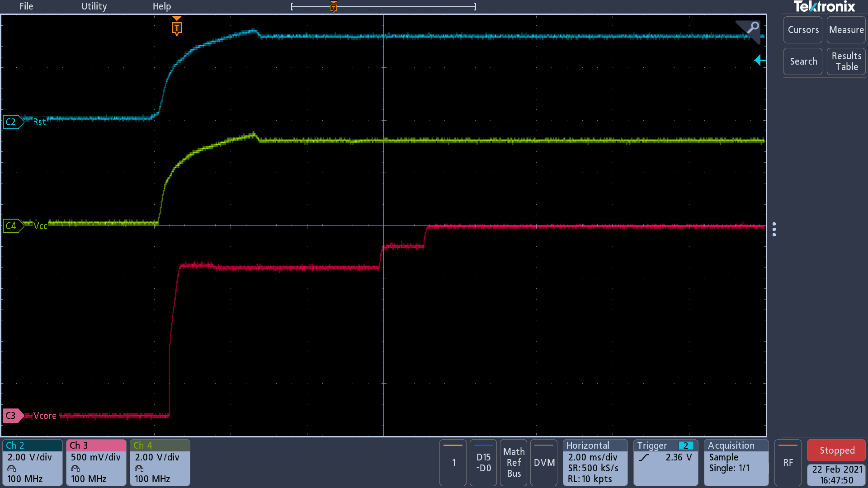
Task: Click the blue trigger level arrow
Action: (x=759, y=60)
